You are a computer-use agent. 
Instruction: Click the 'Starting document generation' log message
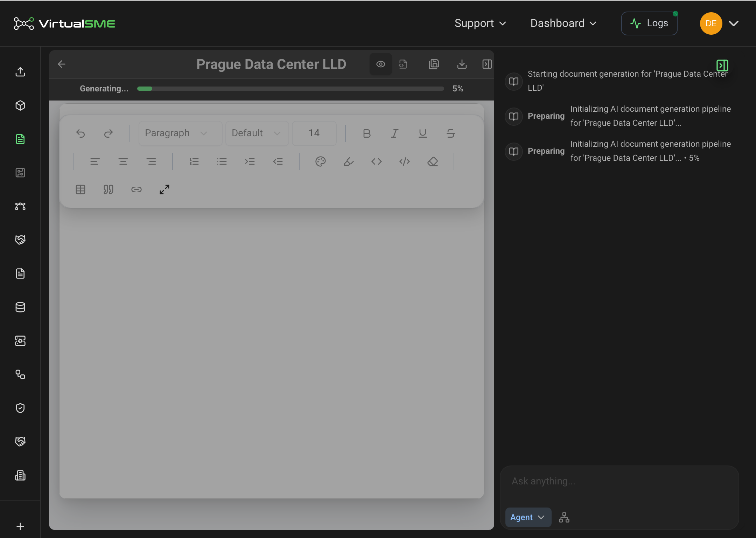(x=628, y=81)
